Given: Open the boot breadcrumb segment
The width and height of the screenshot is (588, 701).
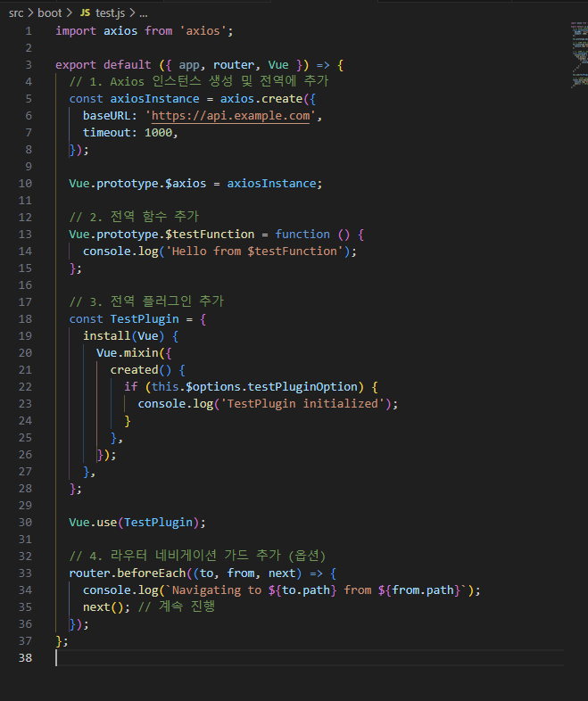Looking at the screenshot, I should [49, 13].
